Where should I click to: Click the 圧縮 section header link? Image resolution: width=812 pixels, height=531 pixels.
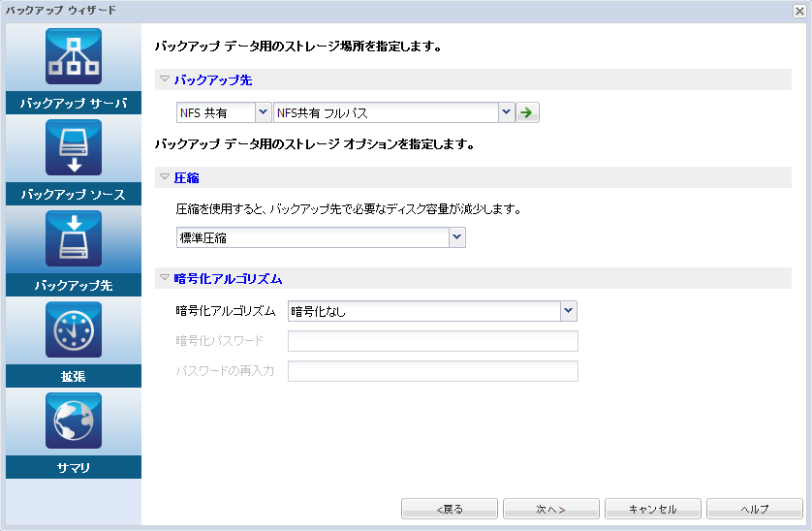186,177
